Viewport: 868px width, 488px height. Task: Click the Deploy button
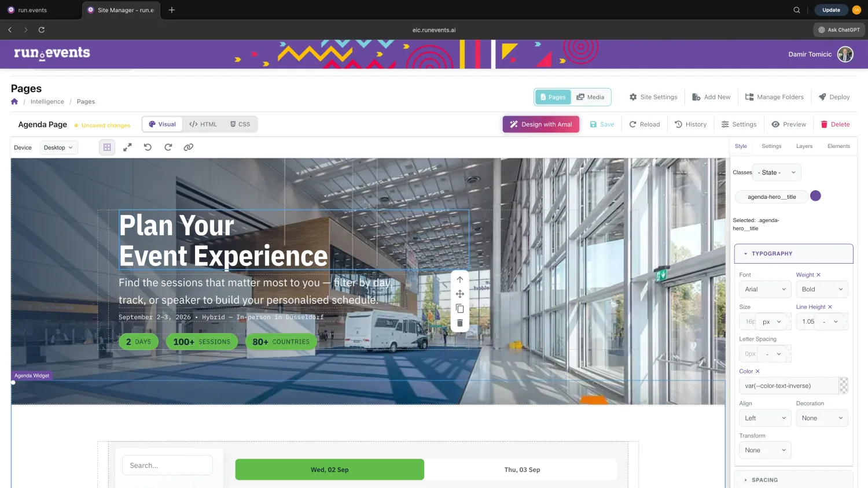[834, 97]
